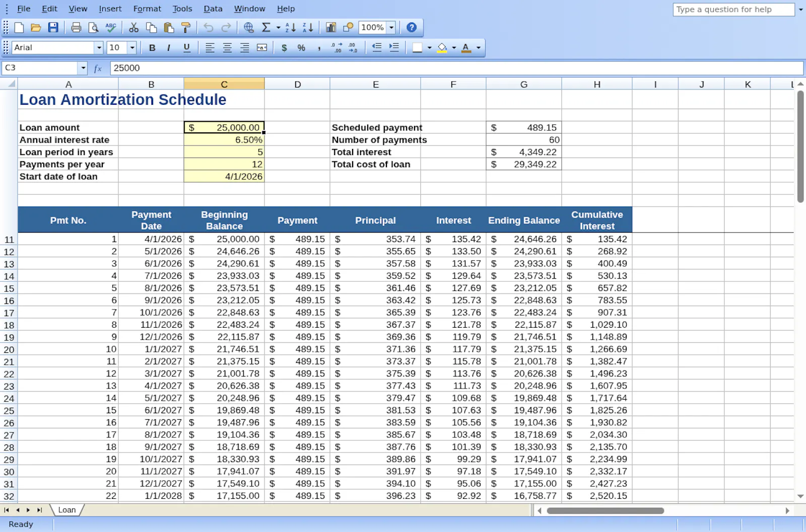Click the Type a question for help box

click(x=733, y=10)
